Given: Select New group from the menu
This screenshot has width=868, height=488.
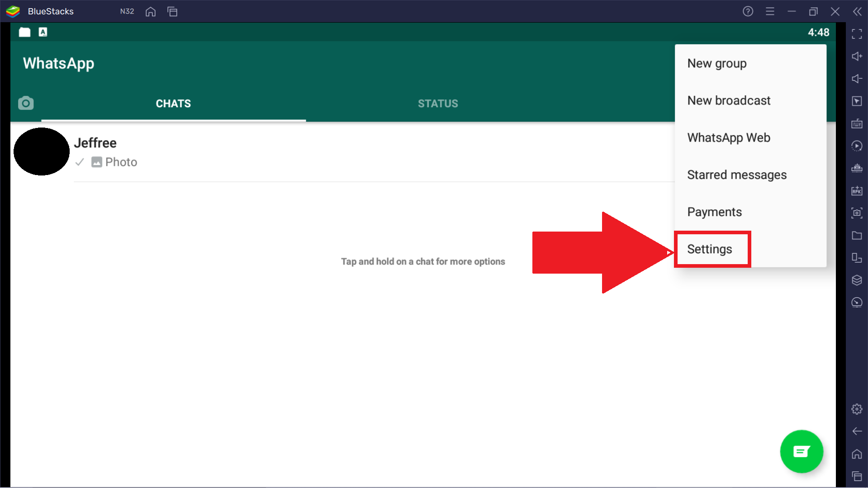Looking at the screenshot, I should coord(750,63).
